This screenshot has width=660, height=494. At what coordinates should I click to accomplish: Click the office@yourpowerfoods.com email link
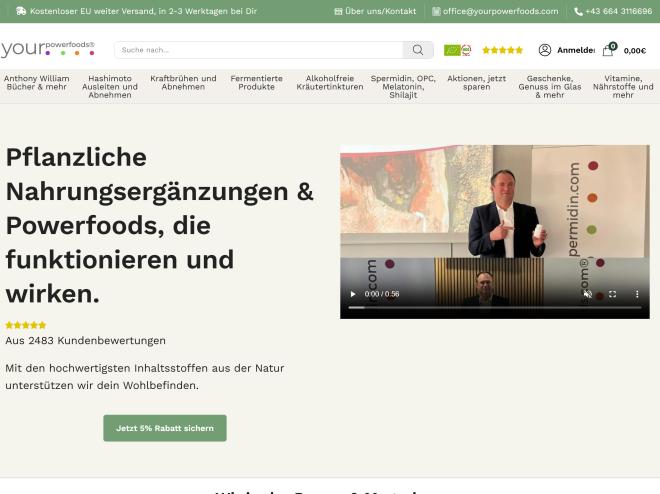click(x=495, y=11)
